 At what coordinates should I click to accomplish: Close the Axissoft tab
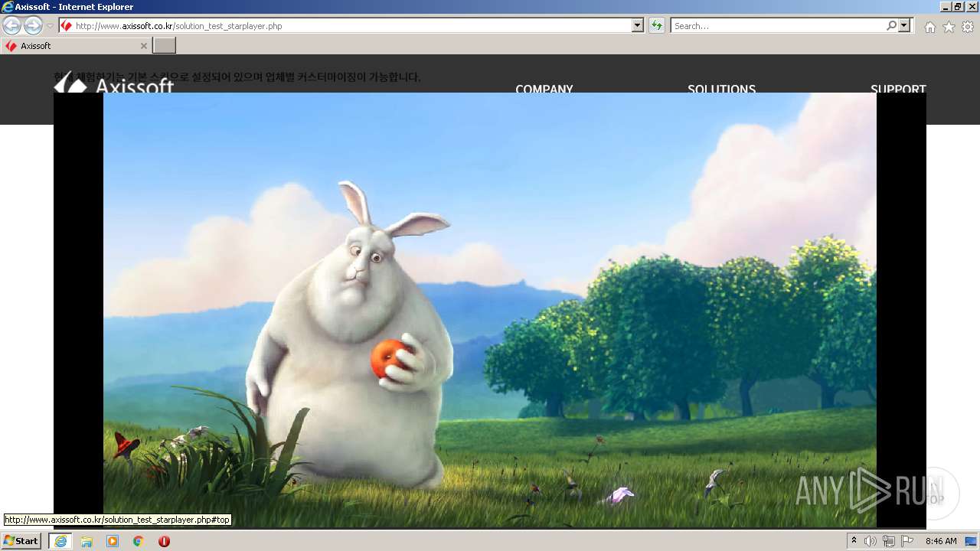coord(143,46)
